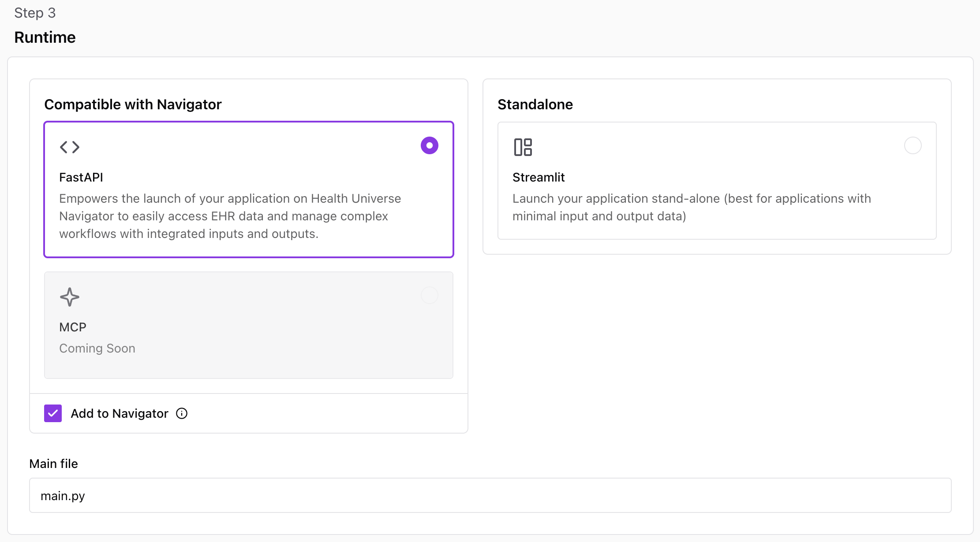Click the FastAPI description paragraph
980x542 pixels.
tap(230, 216)
